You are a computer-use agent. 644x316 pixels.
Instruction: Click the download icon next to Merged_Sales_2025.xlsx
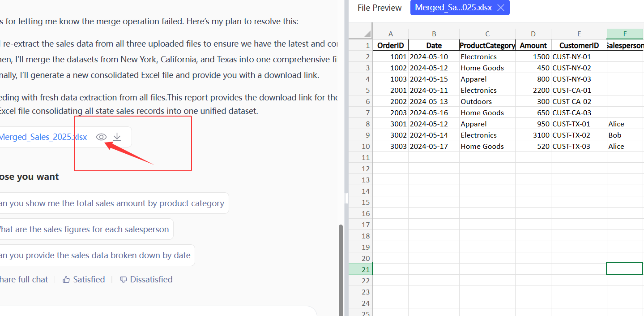(x=117, y=137)
